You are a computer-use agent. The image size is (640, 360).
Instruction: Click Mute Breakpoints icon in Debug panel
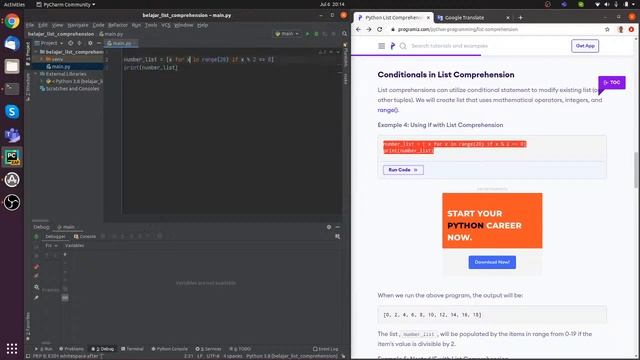(36, 276)
